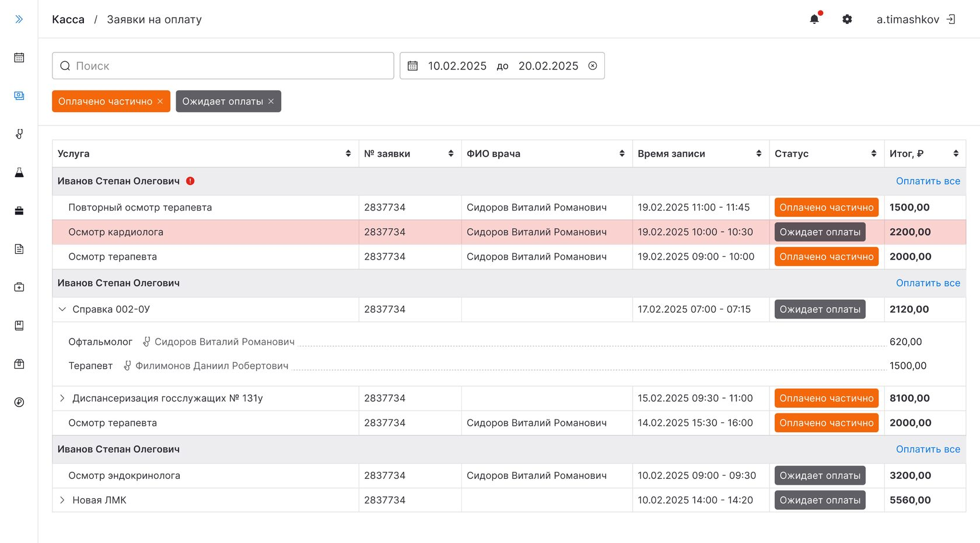Open the laboratory flask section
The width and height of the screenshot is (980, 543).
[x=19, y=173]
